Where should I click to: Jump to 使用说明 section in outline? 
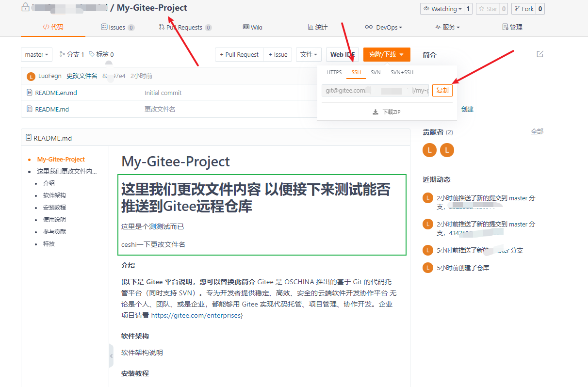point(54,220)
